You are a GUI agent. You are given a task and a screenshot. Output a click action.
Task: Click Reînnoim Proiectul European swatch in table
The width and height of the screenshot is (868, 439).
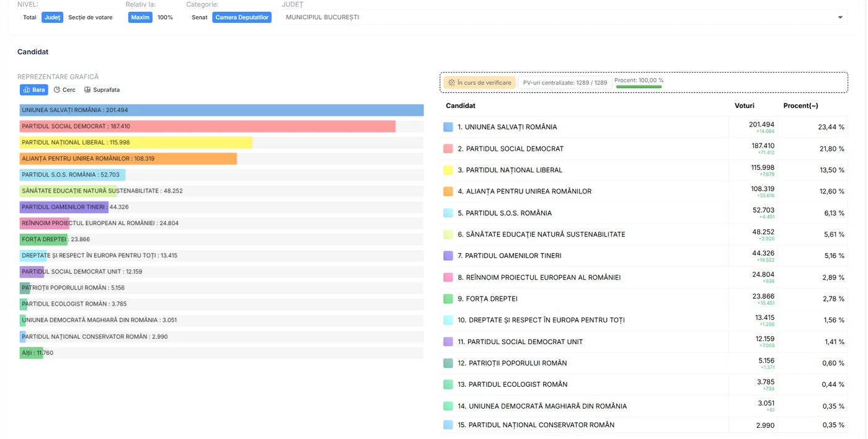point(448,277)
